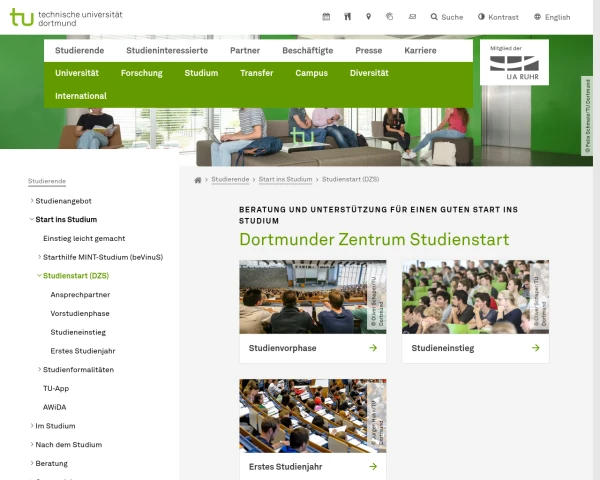600x480 pixels.
Task: Expand the Starthilfe MINT-Studium chevron
Action: (39, 257)
